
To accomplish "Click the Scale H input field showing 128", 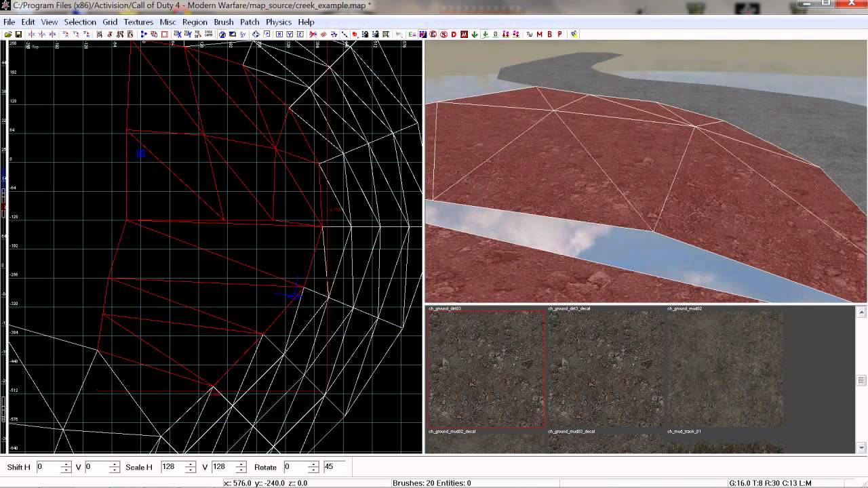I will click(173, 467).
